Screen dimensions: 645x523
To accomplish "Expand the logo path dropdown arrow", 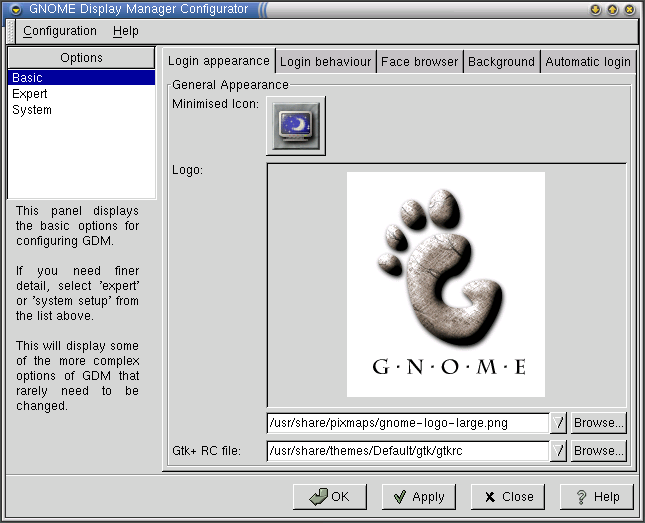I will click(558, 423).
